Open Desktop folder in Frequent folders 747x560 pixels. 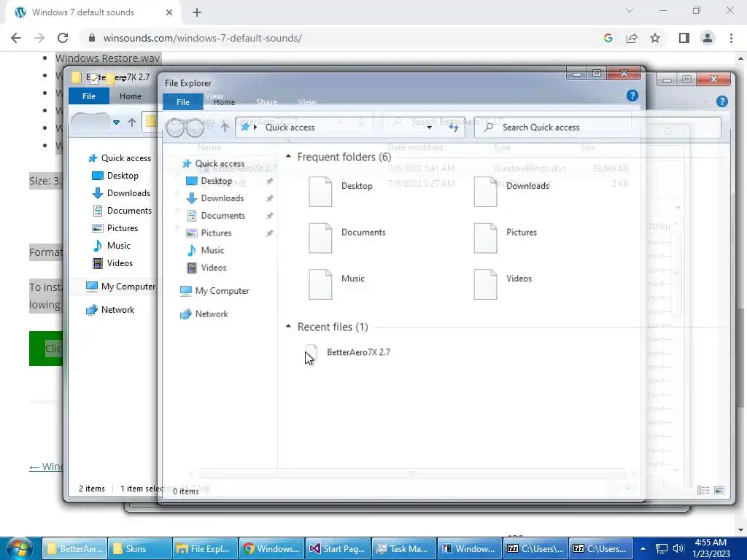(341, 192)
